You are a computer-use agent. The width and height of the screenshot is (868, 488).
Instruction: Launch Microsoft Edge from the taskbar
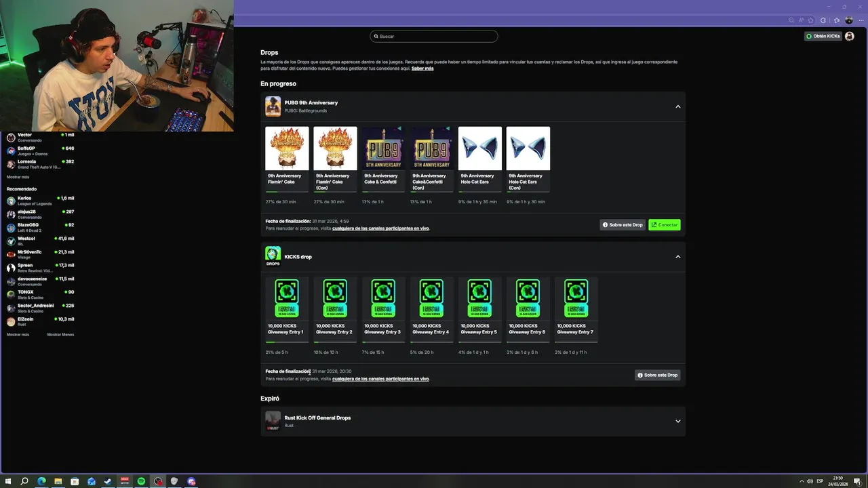coord(41,481)
